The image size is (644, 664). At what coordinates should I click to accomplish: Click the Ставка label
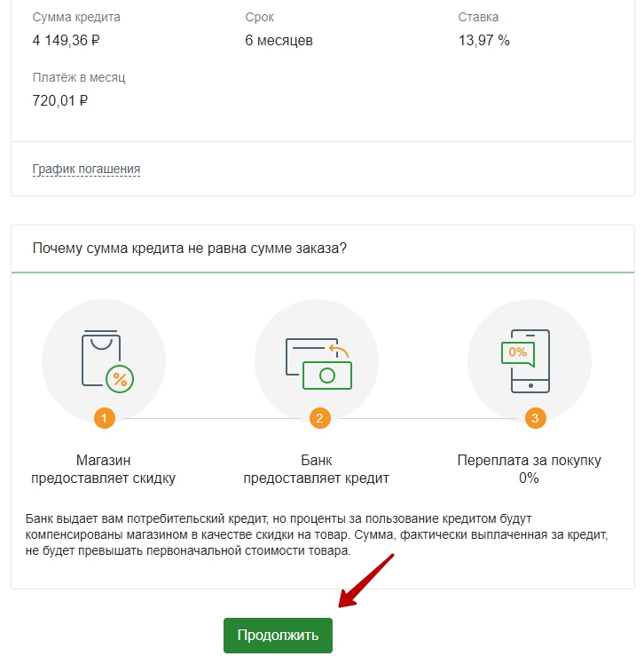click(478, 18)
